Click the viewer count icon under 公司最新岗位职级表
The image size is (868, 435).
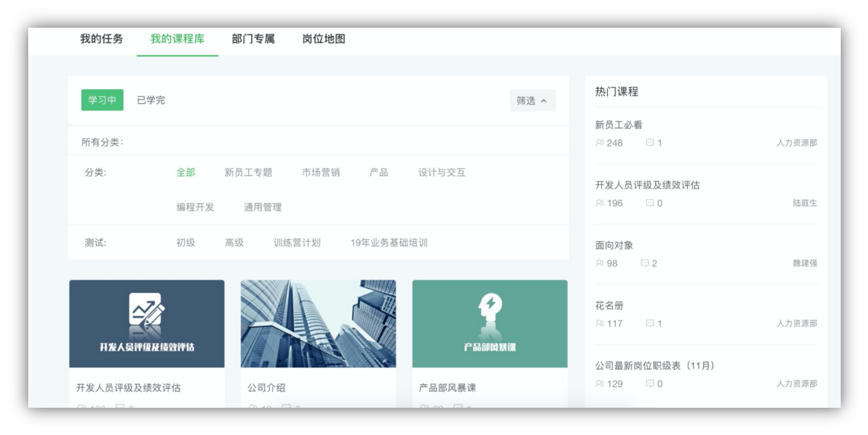point(599,384)
